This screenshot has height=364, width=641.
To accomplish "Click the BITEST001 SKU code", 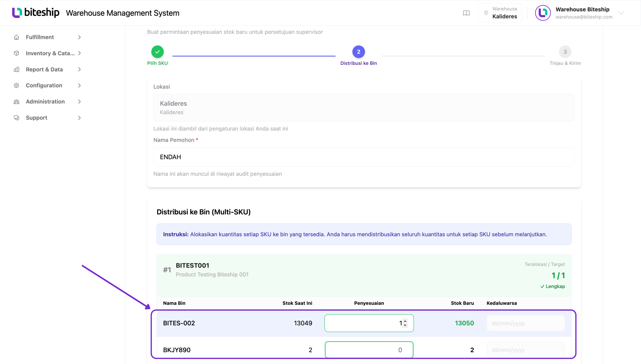I will 192,266.
